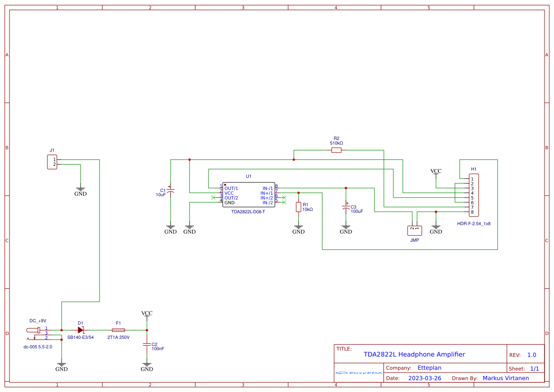Click the junction dot above resistor R1
The width and height of the screenshot is (554, 392).
point(299,193)
